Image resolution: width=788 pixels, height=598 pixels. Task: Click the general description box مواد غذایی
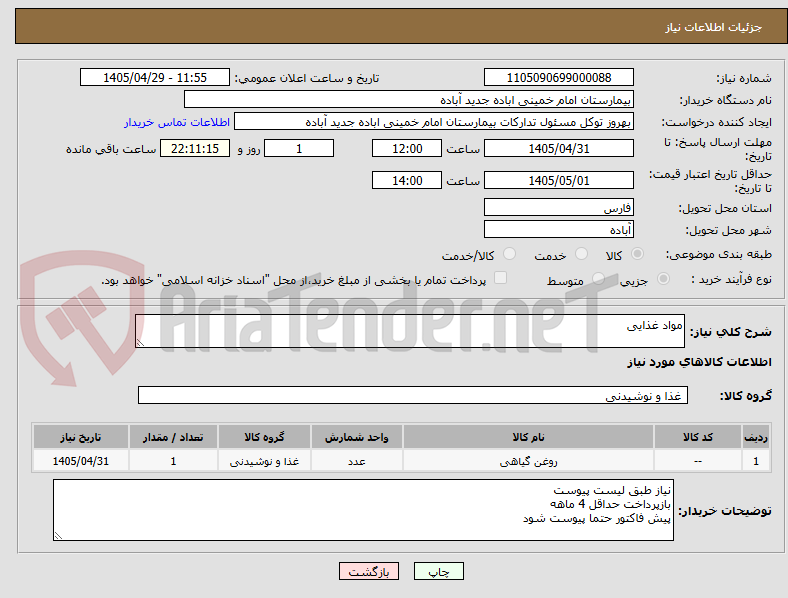410,331
